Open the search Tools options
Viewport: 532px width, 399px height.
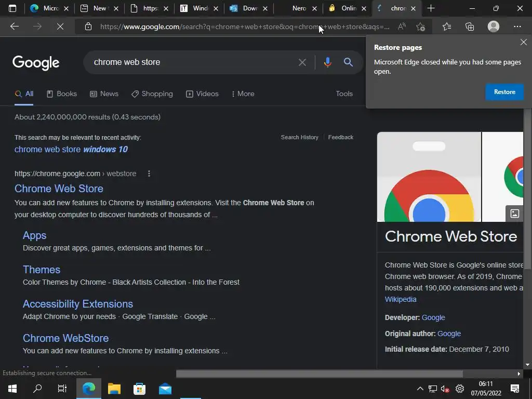click(344, 94)
